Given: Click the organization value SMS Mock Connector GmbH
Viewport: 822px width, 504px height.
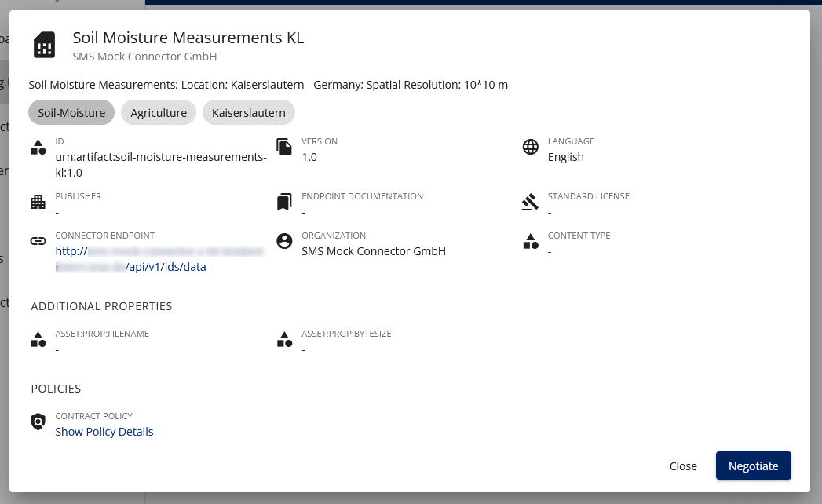Looking at the screenshot, I should point(373,251).
